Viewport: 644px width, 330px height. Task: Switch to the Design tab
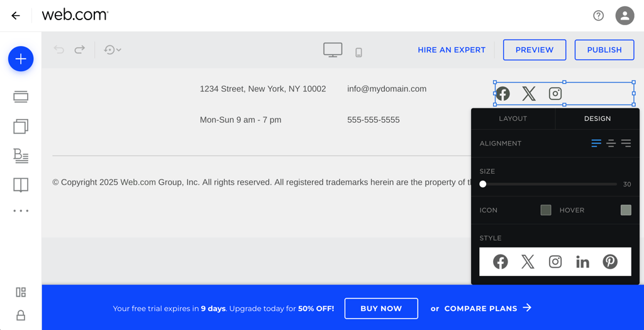pyautogui.click(x=597, y=118)
